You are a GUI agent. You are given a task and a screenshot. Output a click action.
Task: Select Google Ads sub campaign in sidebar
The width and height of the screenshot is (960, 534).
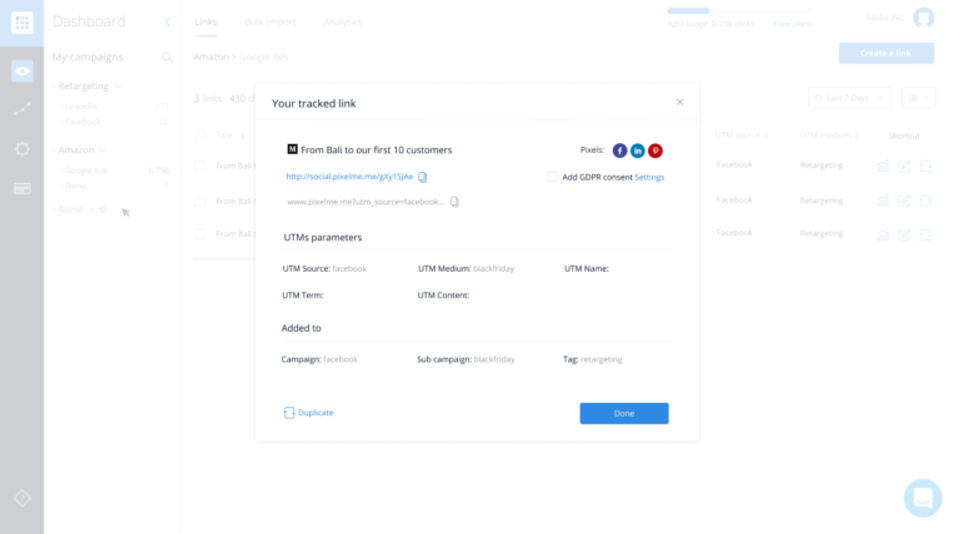[86, 171]
